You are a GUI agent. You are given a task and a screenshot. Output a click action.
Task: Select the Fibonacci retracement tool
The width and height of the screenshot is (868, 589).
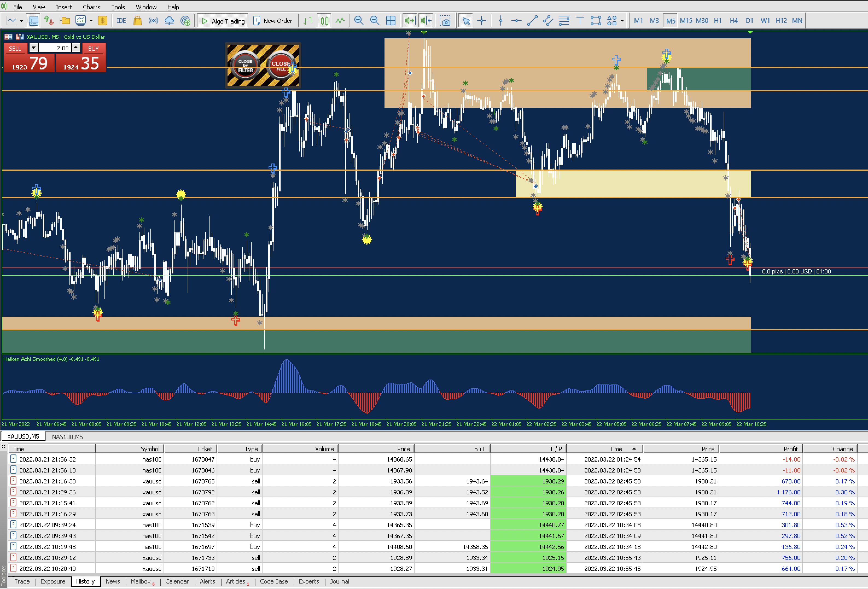pyautogui.click(x=564, y=21)
